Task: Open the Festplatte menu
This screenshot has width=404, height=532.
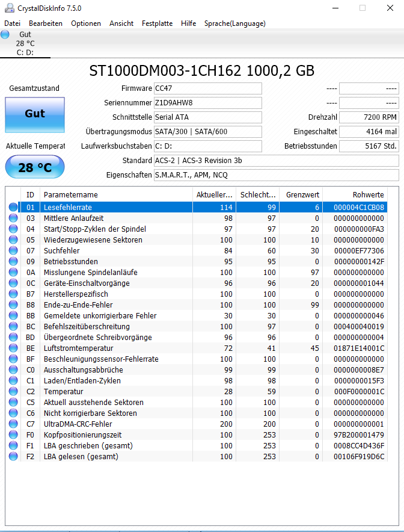Action: [157, 23]
